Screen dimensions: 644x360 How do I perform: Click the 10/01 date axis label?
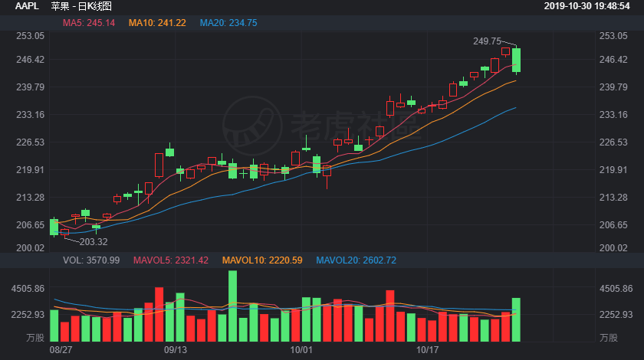coord(301,350)
